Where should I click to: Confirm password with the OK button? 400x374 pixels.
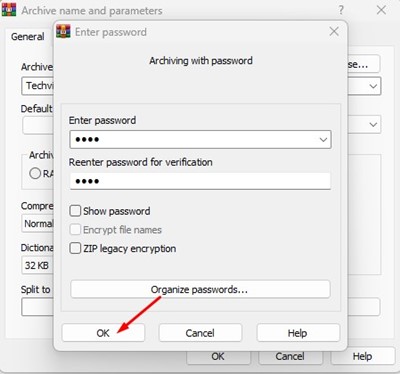(103, 333)
